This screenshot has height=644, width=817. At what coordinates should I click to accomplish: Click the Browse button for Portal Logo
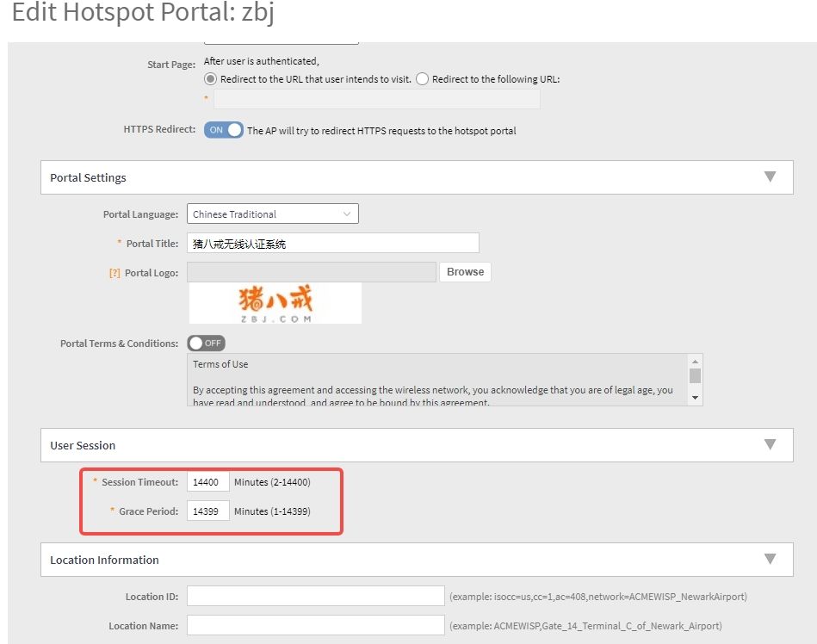point(465,272)
